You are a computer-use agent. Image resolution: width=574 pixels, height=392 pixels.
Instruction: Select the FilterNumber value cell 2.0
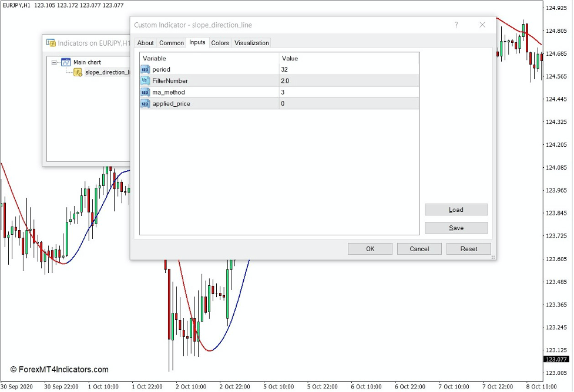[x=348, y=81]
